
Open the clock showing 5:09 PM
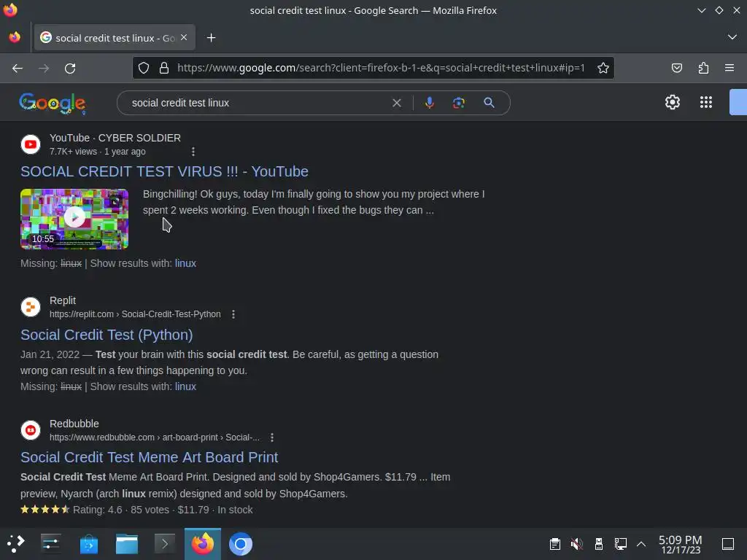(681, 544)
